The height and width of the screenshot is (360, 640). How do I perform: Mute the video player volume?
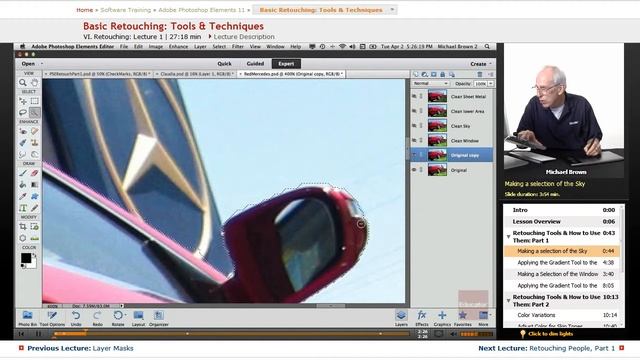(453, 334)
